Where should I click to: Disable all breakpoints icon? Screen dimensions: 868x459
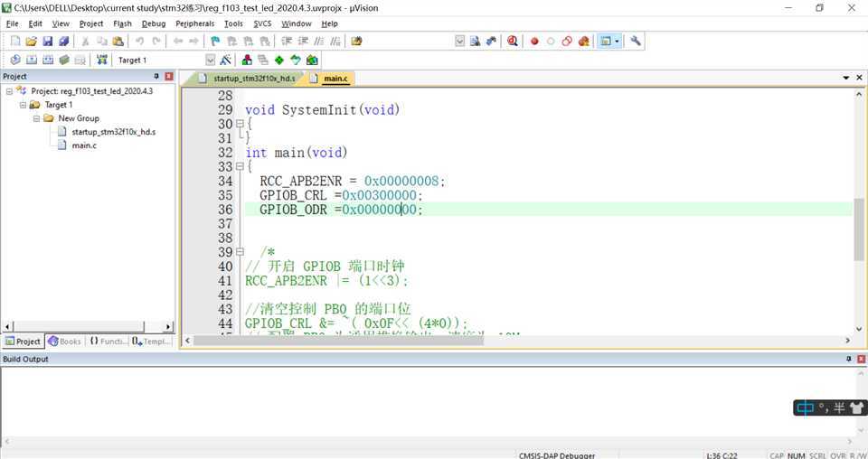point(567,41)
